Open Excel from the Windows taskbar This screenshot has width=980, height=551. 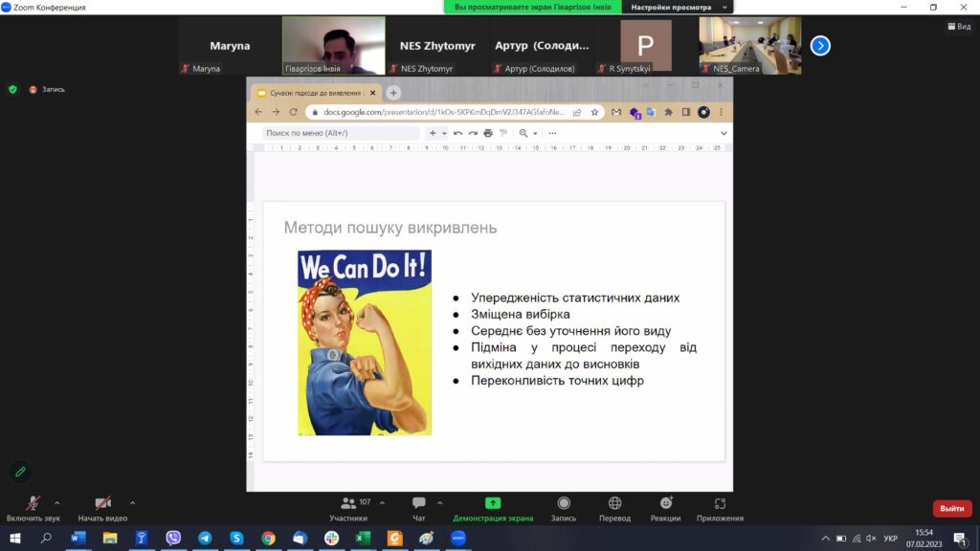coord(363,538)
